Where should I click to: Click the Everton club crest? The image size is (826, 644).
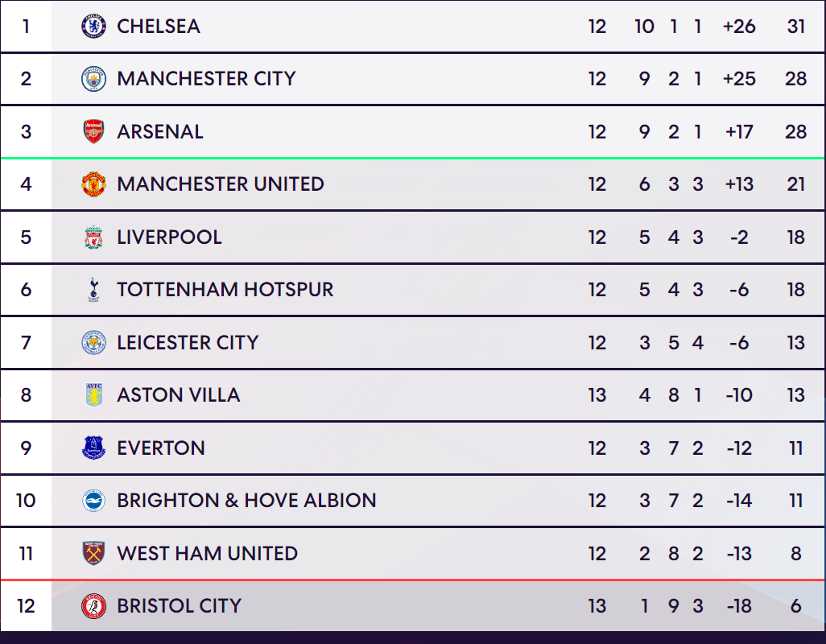click(93, 448)
